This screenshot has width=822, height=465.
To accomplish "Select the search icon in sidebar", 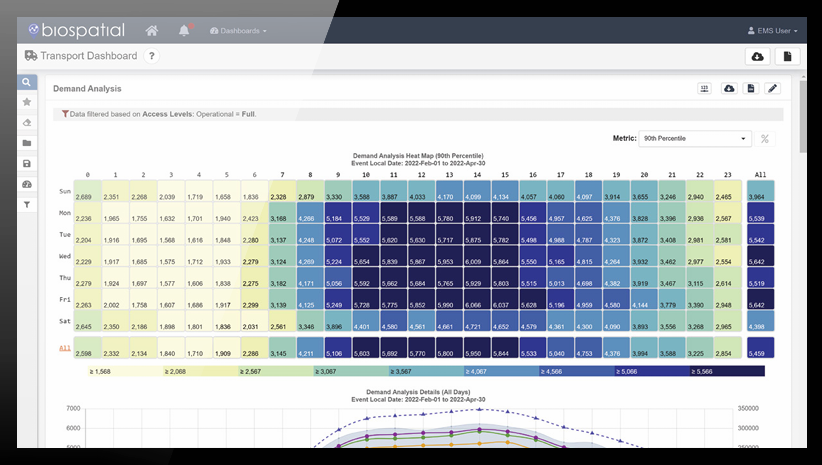I will tap(27, 82).
